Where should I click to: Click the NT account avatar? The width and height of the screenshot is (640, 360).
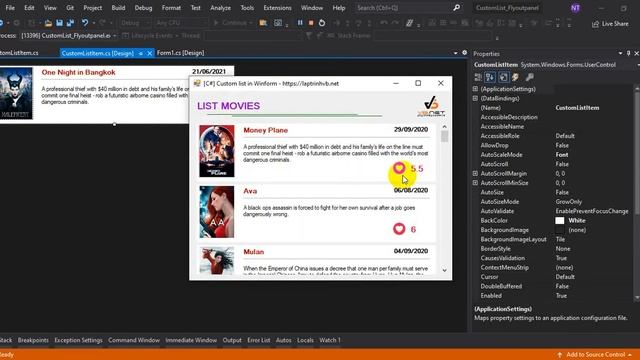tap(575, 8)
